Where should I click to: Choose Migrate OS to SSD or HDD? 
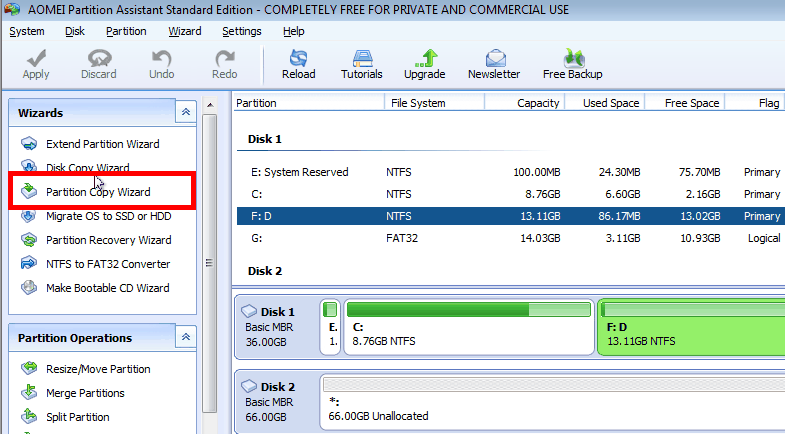point(109,216)
